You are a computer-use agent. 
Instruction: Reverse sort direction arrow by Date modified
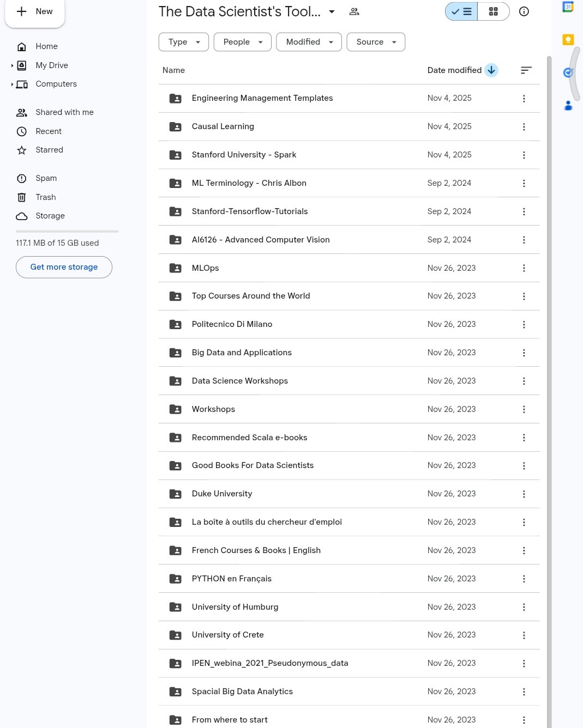[x=491, y=70]
